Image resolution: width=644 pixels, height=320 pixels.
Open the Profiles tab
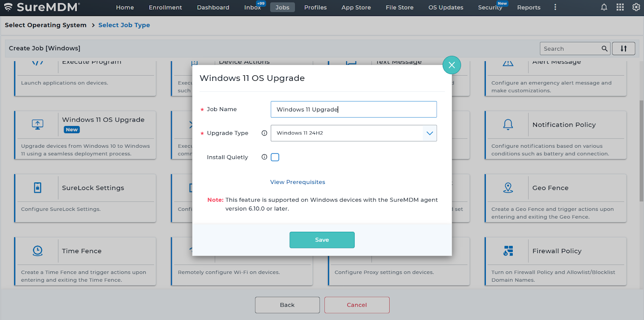pos(315,7)
